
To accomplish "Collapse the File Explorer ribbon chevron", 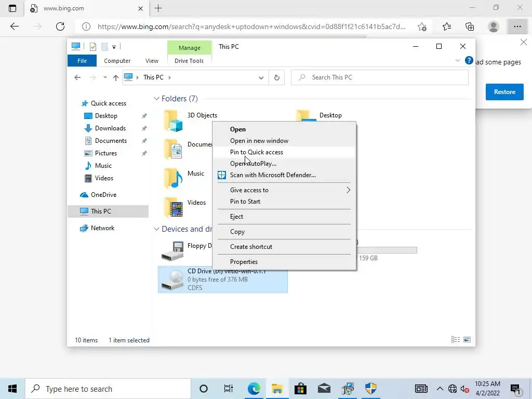I will click(457, 60).
